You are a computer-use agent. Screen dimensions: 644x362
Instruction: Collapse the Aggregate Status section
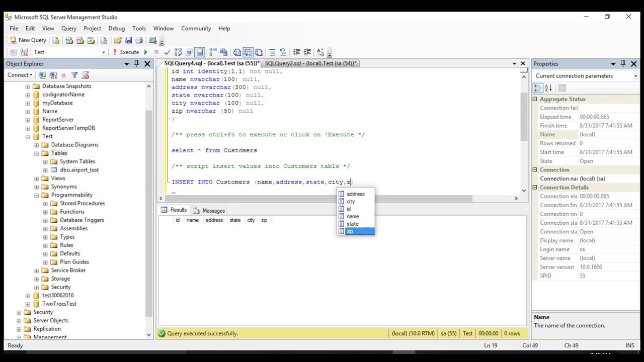point(535,99)
